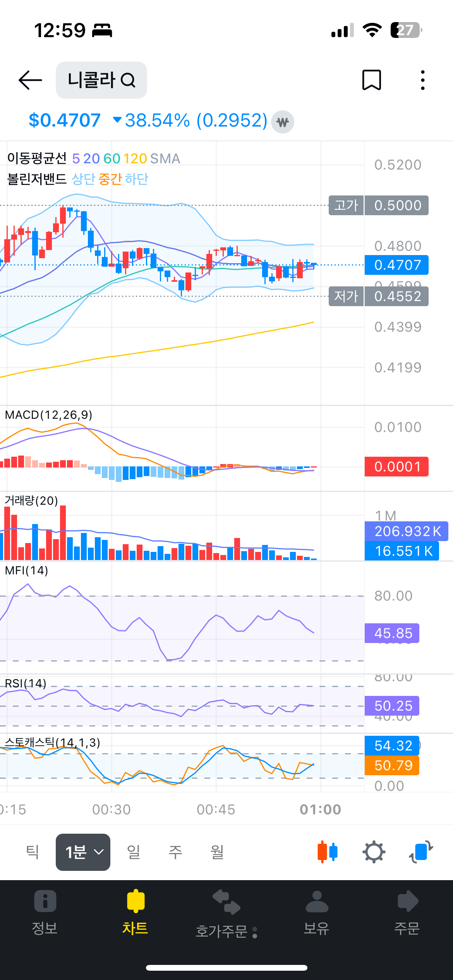453x980 pixels.
Task: Rotate the chart with the rotate icon
Action: tap(421, 852)
